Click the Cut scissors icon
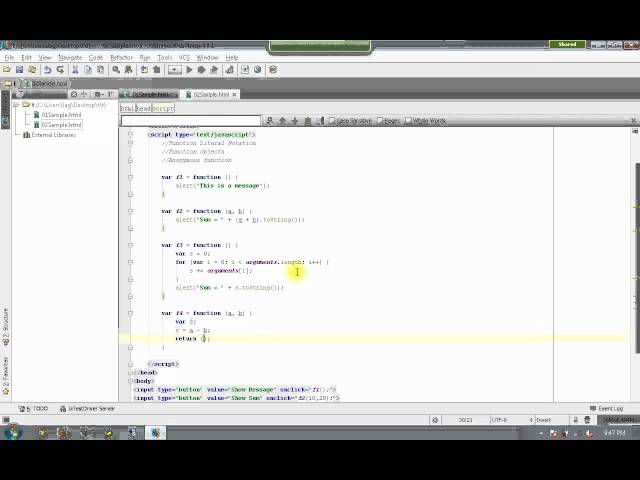Viewport: 640px width, 480px height. tap(75, 70)
